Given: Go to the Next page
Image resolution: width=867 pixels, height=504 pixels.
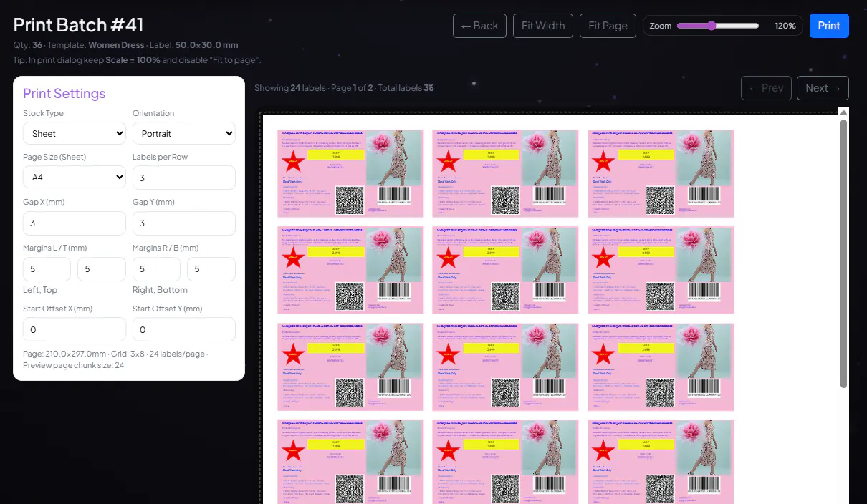Looking at the screenshot, I should pyautogui.click(x=823, y=88).
